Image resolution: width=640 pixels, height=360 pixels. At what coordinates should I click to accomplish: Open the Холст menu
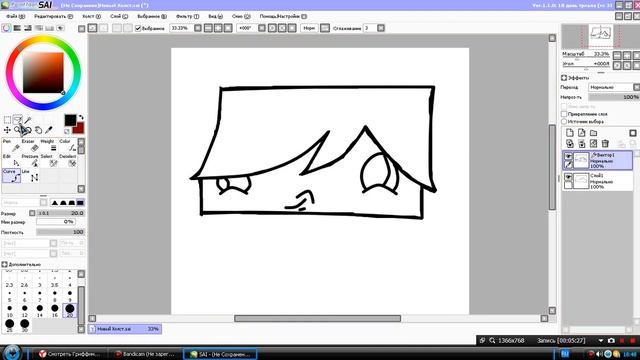coord(91,16)
